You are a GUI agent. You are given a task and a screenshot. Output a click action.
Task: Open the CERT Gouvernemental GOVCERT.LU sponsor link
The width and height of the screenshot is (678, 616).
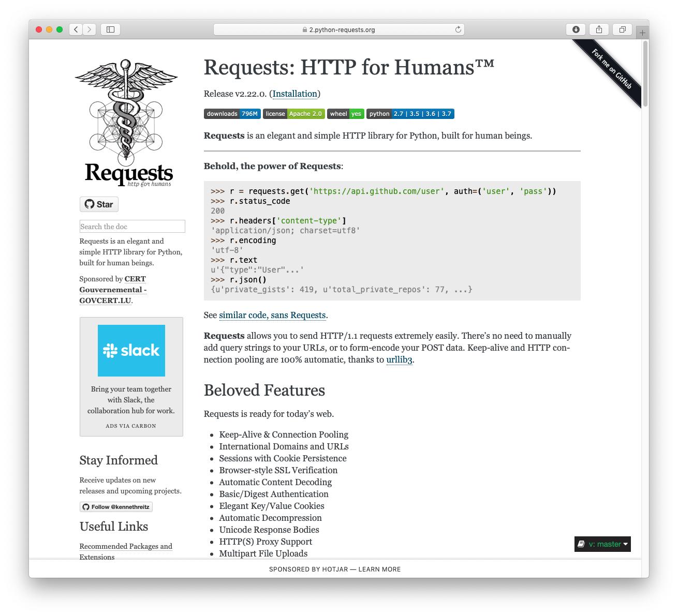[x=113, y=290]
